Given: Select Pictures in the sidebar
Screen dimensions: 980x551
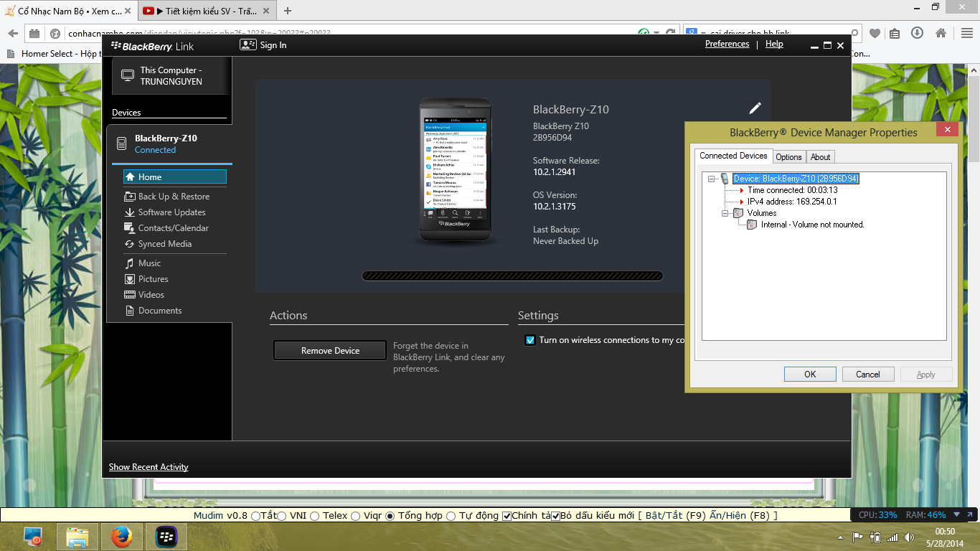Looking at the screenshot, I should [153, 279].
